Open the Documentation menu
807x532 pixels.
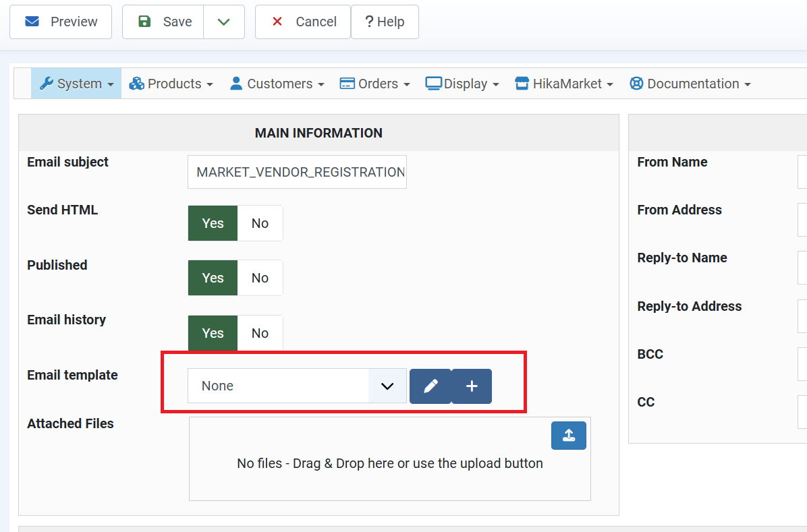pos(690,84)
